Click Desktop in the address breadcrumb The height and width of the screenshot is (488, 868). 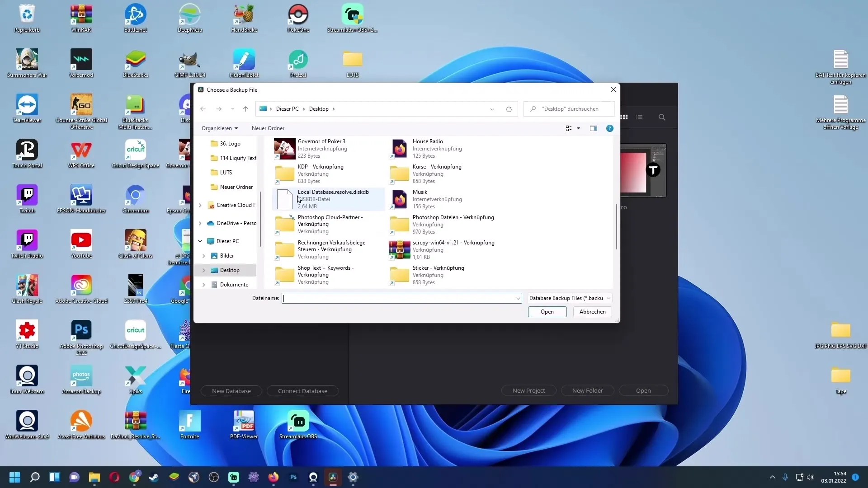tap(319, 109)
